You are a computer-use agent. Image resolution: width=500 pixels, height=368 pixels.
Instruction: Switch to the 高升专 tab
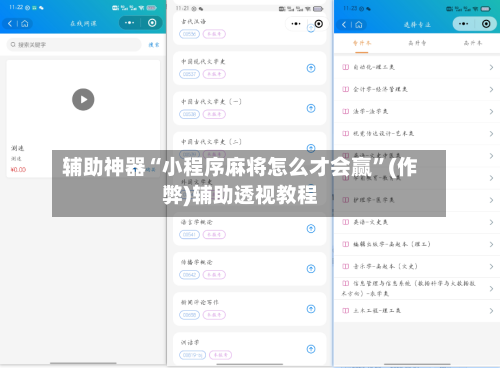[417, 43]
